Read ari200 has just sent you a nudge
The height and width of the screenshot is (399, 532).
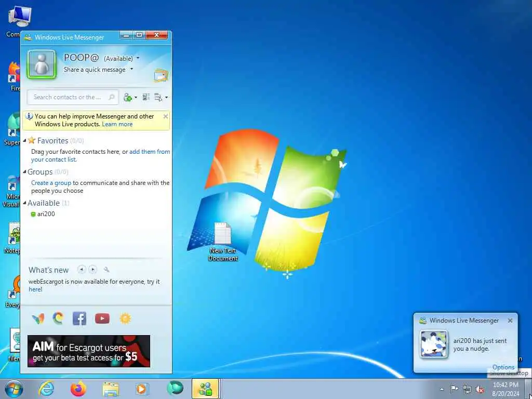480,345
